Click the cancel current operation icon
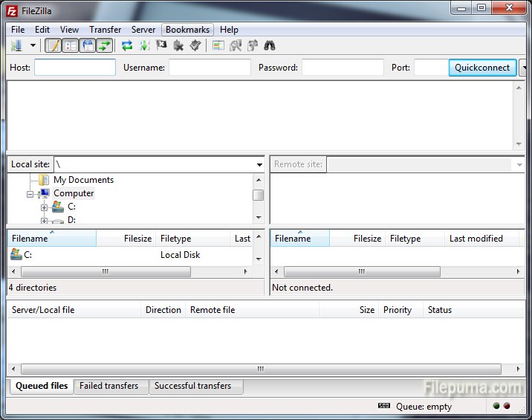The width and height of the screenshot is (532, 420). [x=161, y=46]
